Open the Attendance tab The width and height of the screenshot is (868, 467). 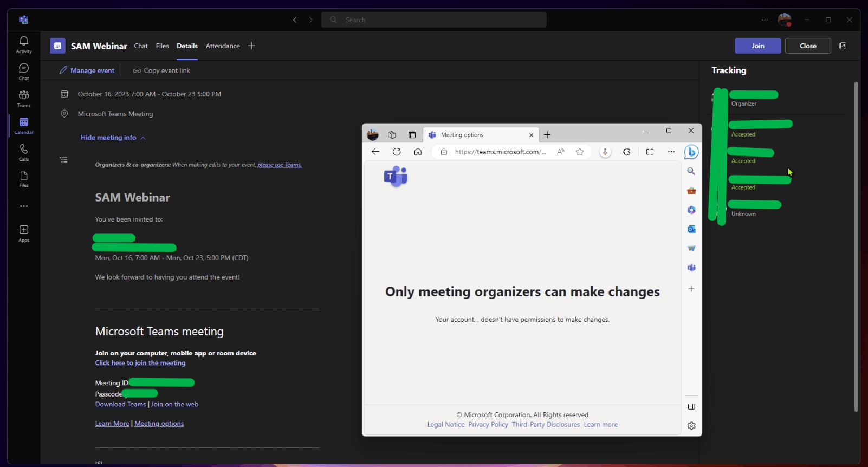(223, 46)
